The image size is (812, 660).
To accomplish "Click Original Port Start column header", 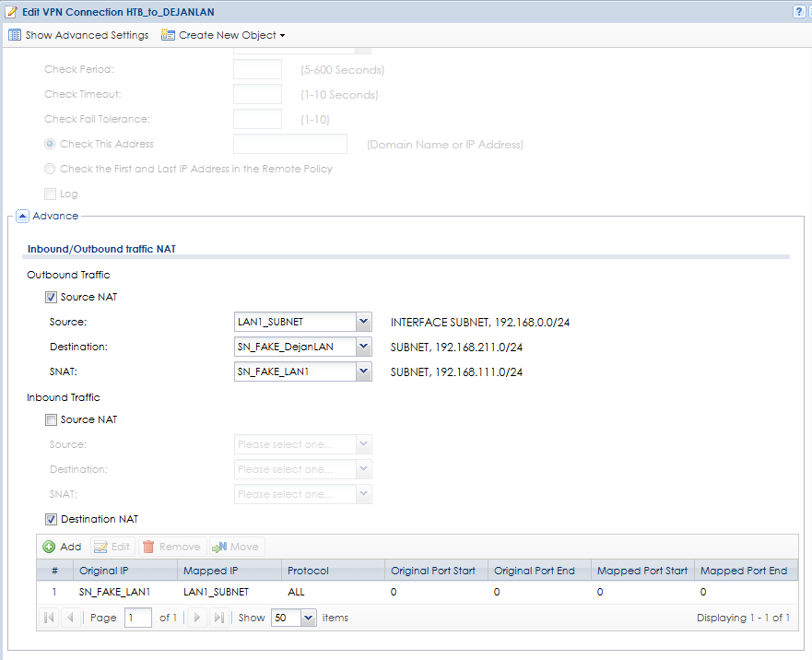I will click(436, 571).
